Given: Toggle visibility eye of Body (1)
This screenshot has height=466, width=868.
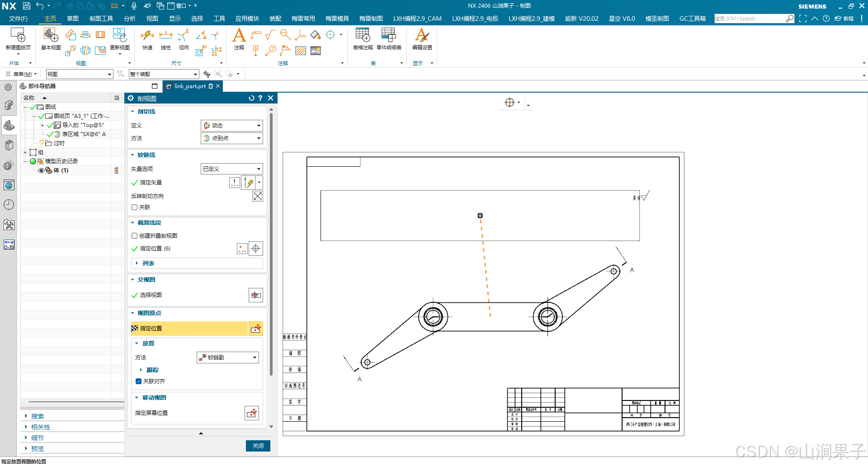Looking at the screenshot, I should pos(41,170).
